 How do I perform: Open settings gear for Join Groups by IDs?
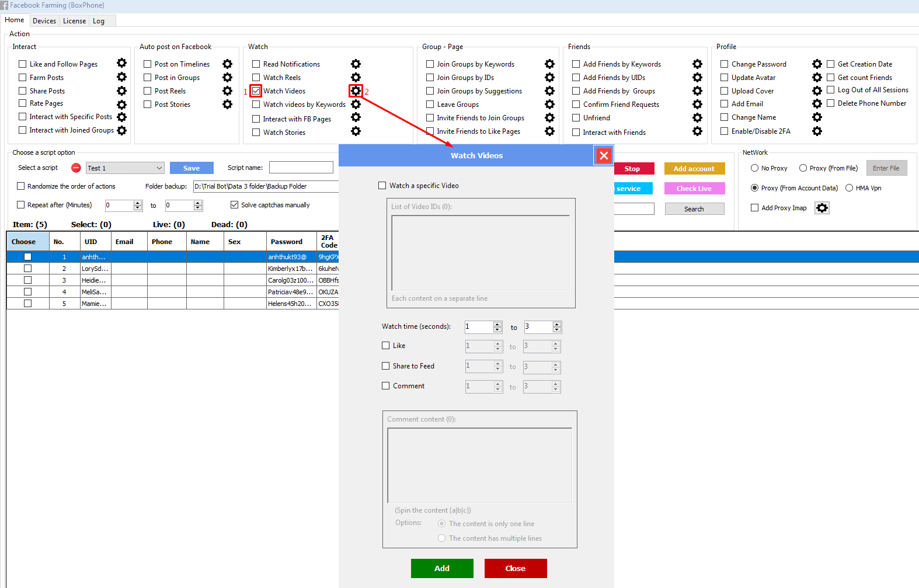(549, 77)
